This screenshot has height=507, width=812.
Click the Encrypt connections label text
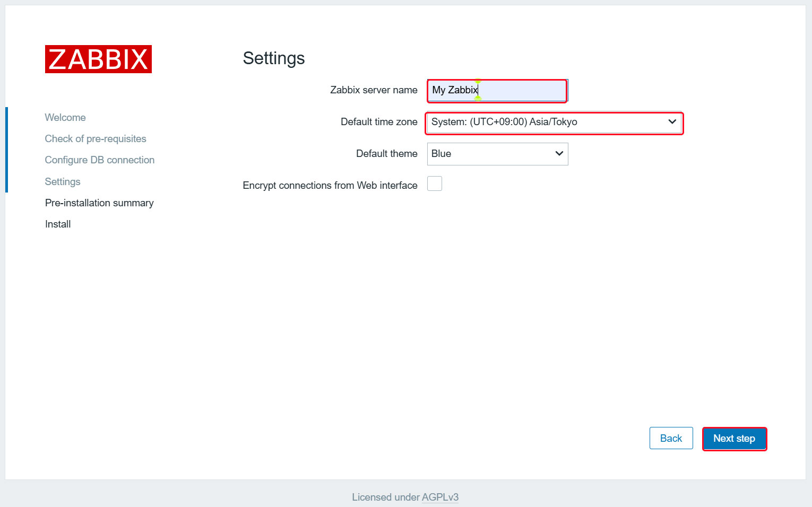330,186
